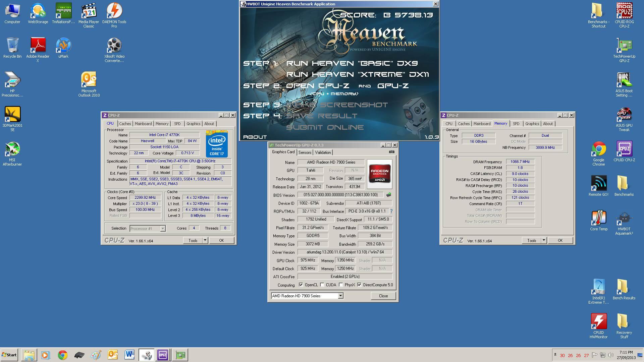
Task: Launch Microsoft Outlook 2010 desktop icon
Action: click(89, 84)
